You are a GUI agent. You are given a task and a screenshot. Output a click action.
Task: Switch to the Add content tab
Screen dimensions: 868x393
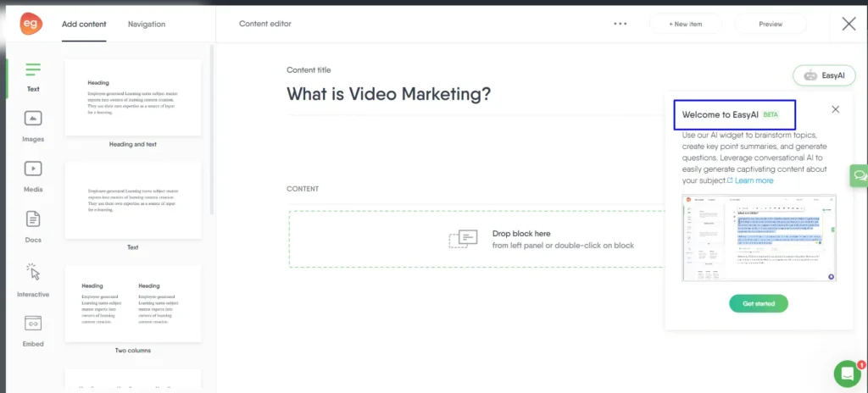click(x=84, y=25)
